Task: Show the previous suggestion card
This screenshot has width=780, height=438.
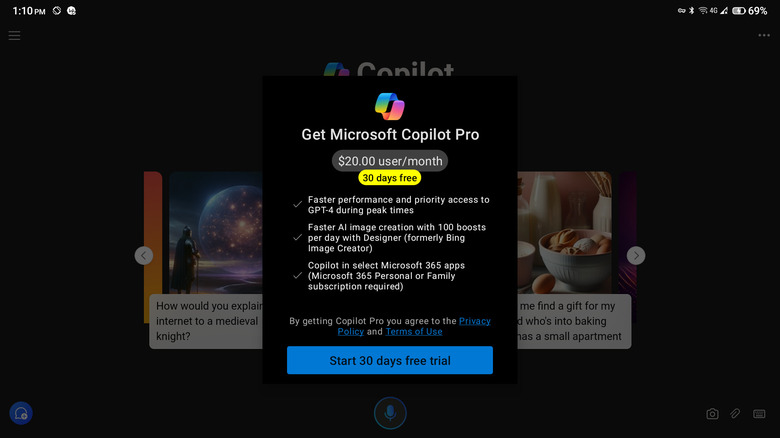Action: tap(144, 255)
